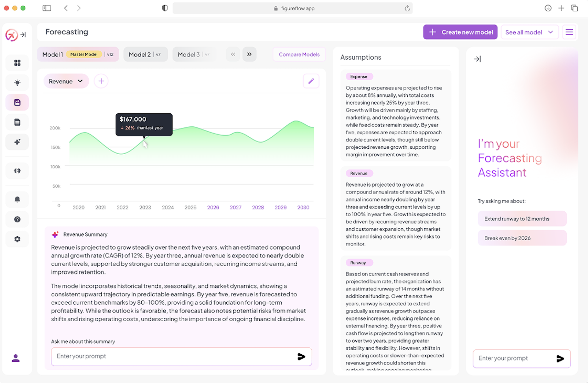588x383 pixels.
Task: Focus the assistant prompt input field
Action: (x=522, y=358)
